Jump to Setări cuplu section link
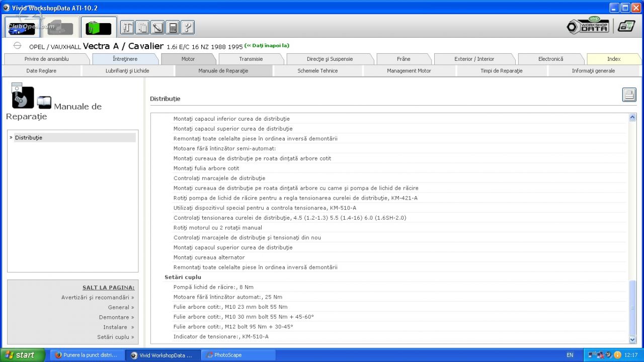644x362 pixels. (116, 337)
